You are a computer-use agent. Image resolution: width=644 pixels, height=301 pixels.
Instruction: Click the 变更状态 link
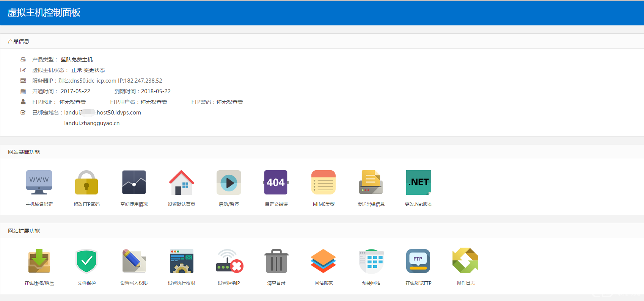coord(94,70)
